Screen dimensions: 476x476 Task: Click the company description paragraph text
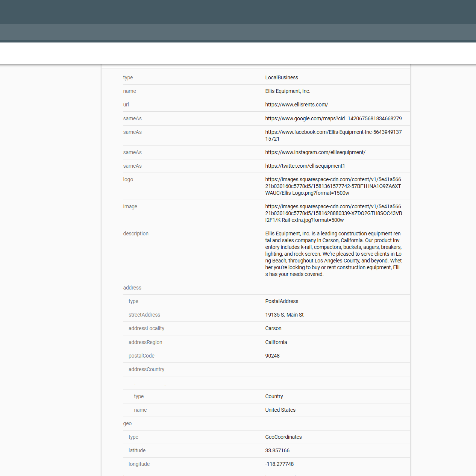click(x=333, y=254)
